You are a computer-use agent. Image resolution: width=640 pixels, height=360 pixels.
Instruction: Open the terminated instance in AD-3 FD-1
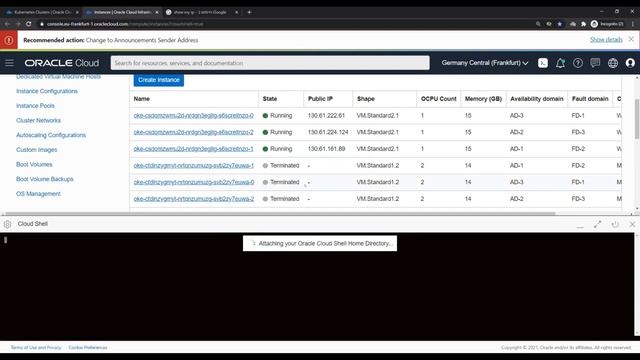(x=193, y=182)
